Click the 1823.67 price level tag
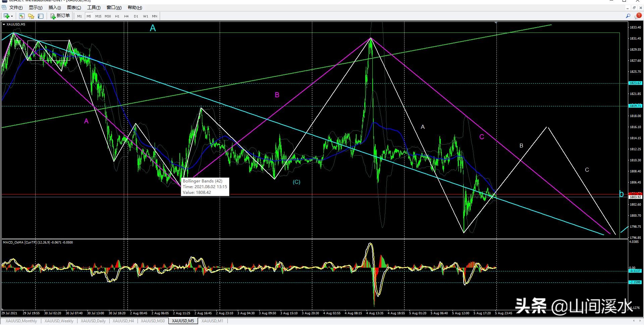 [635, 83]
